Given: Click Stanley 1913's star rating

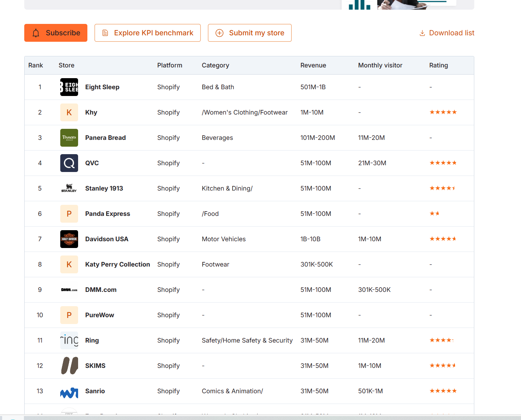Looking at the screenshot, I should click(443, 188).
